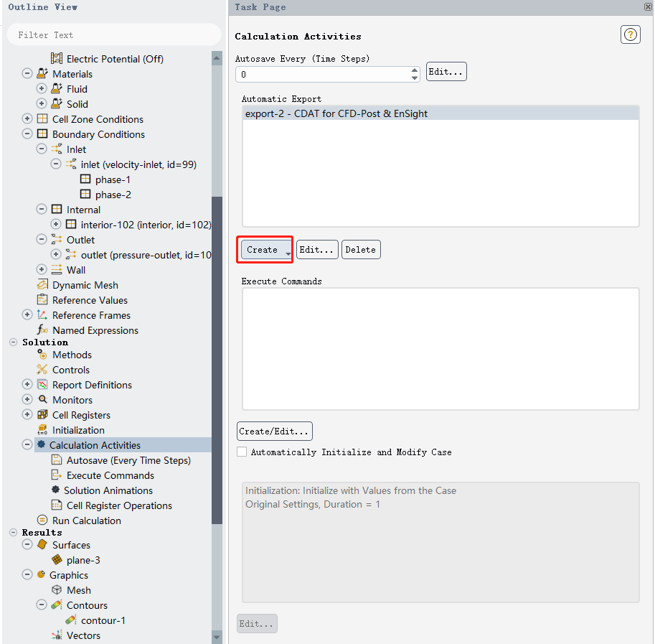Click the Cell Register Operations icon
This screenshot has width=655, height=644.
tap(57, 505)
